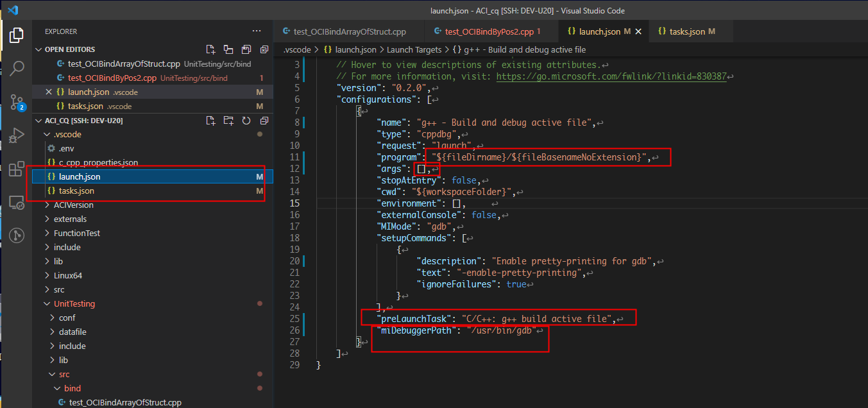Click New Untitled File in Open Editors

(210, 49)
